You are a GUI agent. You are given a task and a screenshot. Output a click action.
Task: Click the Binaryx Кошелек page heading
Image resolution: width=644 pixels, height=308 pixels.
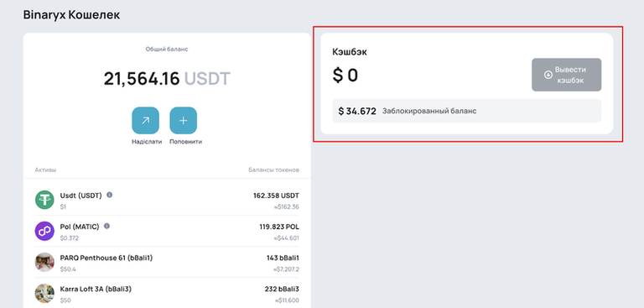(x=72, y=15)
